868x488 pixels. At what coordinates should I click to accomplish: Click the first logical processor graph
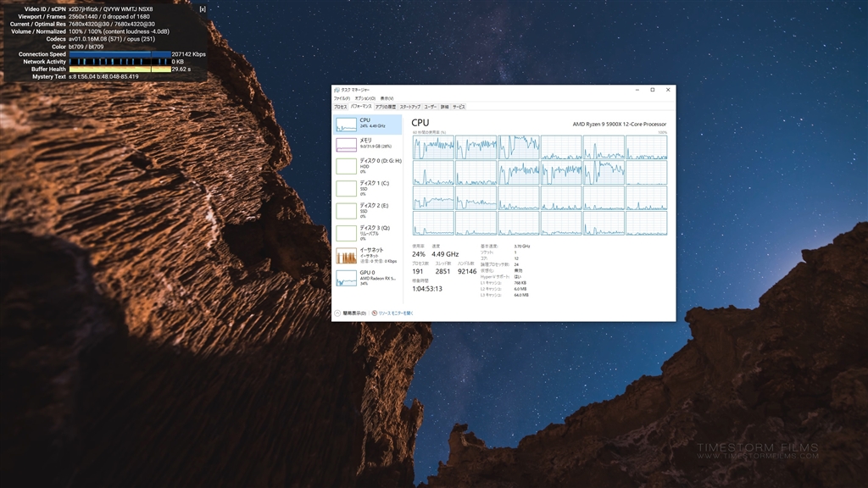(433, 147)
